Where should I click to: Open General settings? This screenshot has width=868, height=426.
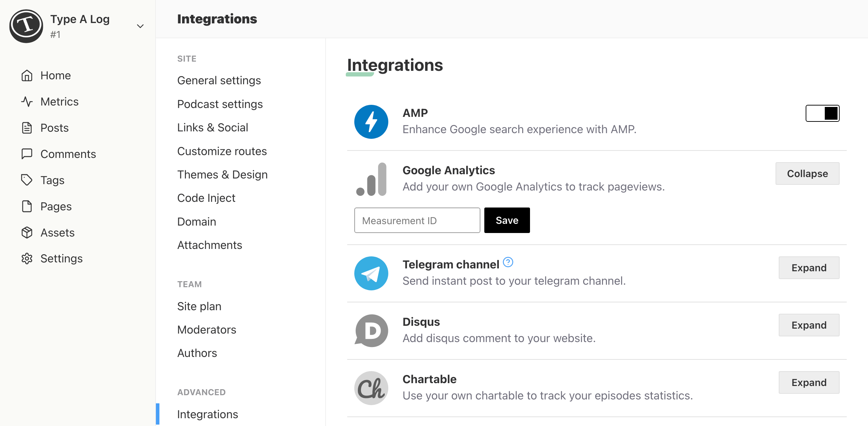(219, 80)
